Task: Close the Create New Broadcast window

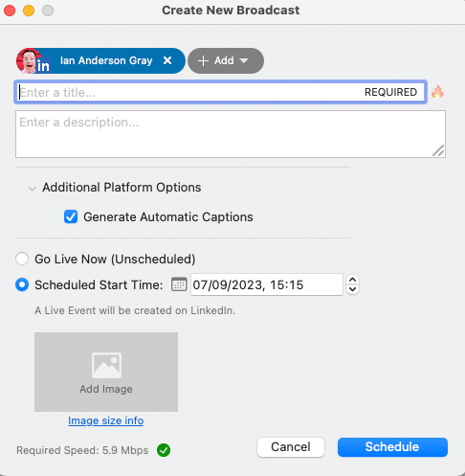Action: (x=10, y=11)
